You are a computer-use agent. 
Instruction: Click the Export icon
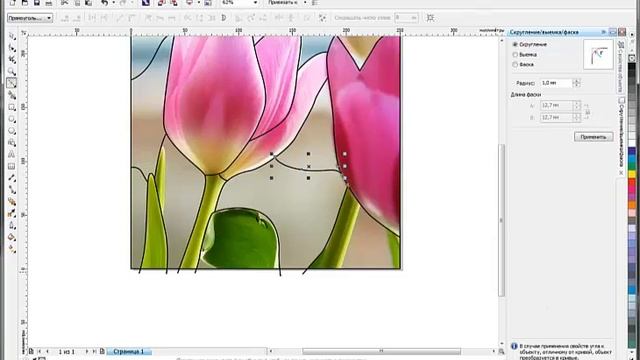point(174,2)
